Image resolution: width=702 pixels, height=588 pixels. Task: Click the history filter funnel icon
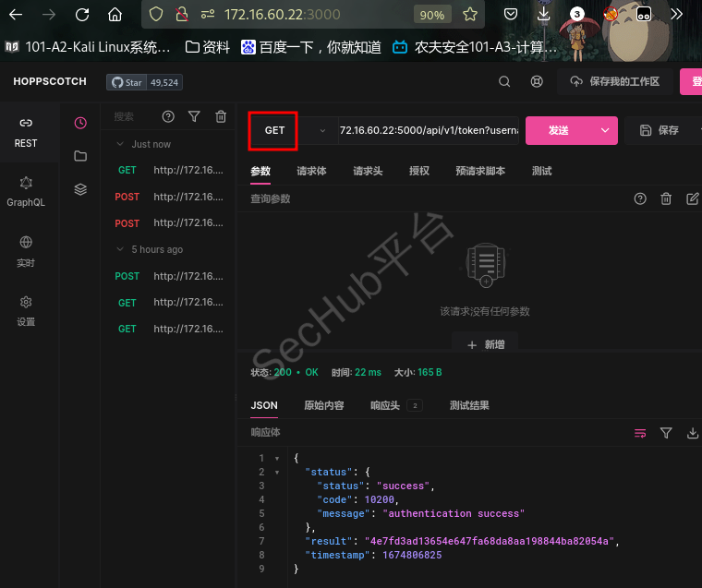pyautogui.click(x=194, y=116)
